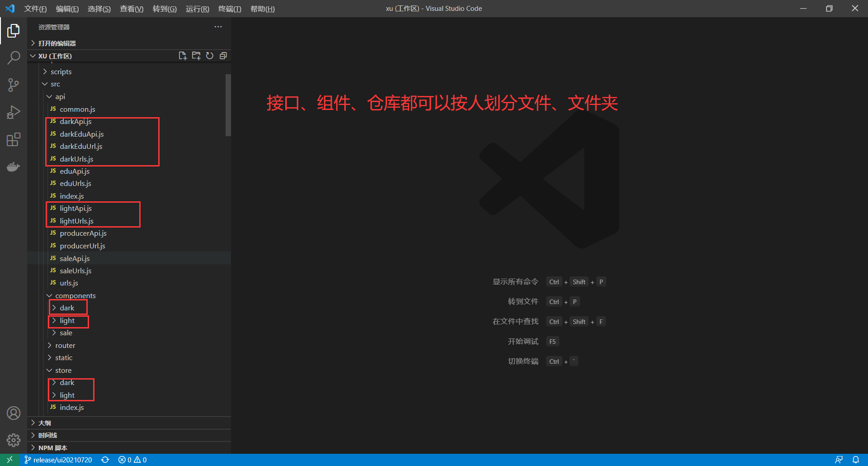Open the 转到(G) menu
Image resolution: width=868 pixels, height=466 pixels.
click(x=165, y=9)
